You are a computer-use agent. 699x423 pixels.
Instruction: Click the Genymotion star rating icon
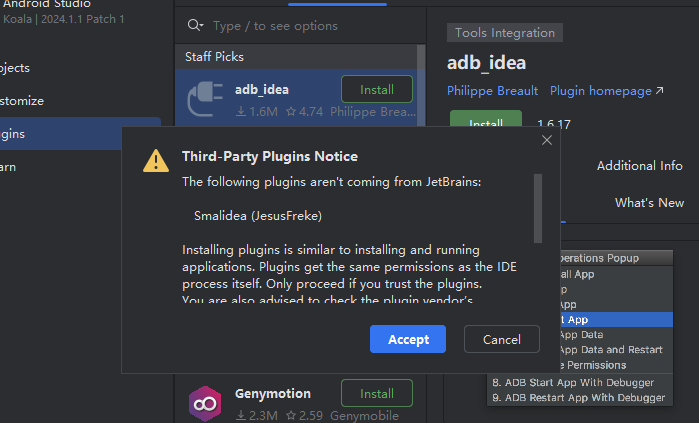point(291,415)
